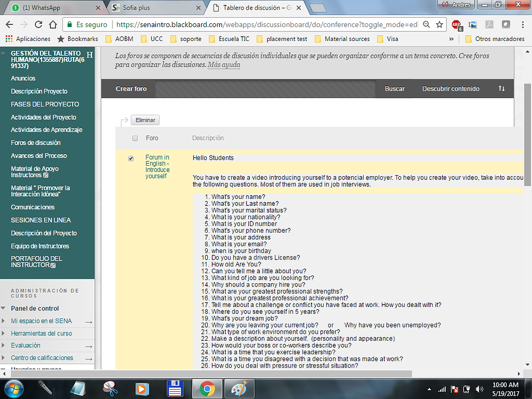Image resolution: width=532 pixels, height=399 pixels.
Task: Open the Snipping Tool taskbar icon
Action: (110, 389)
